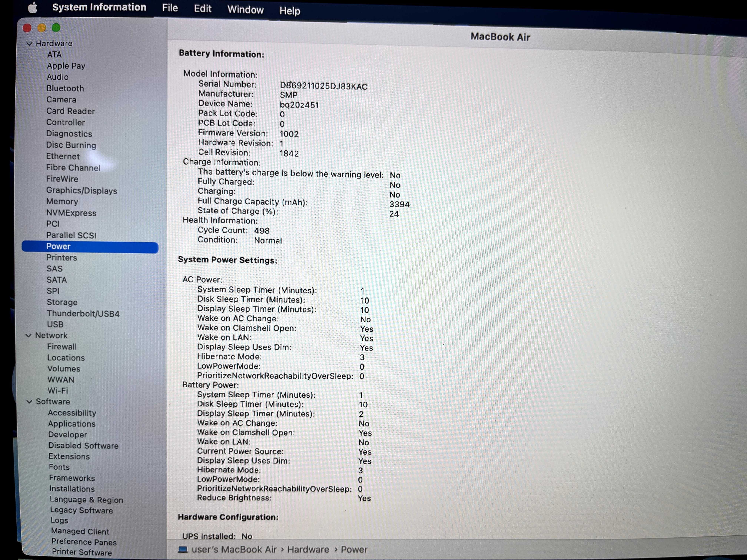The height and width of the screenshot is (560, 747).
Task: Select the highlighted Power item
Action: (x=90, y=247)
